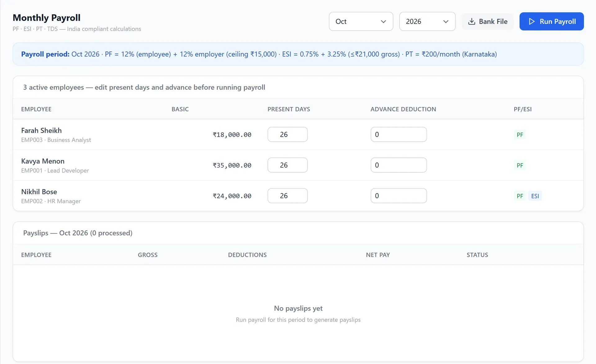Click the STATUS column header

click(x=477, y=255)
